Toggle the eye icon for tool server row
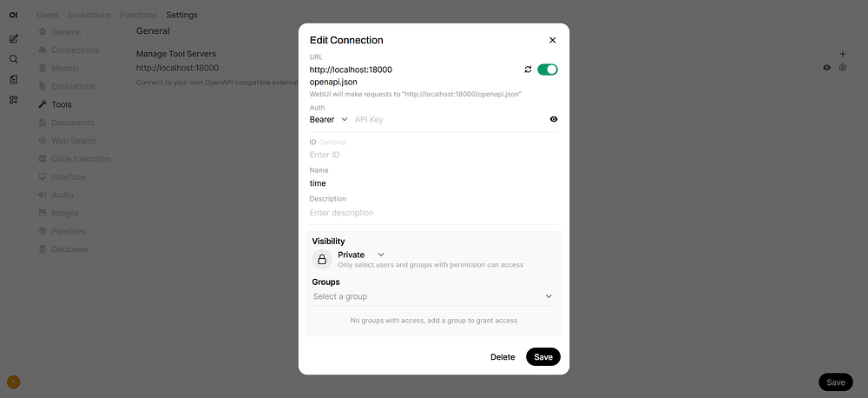Screen dimensions: 868x398 tap(826, 68)
